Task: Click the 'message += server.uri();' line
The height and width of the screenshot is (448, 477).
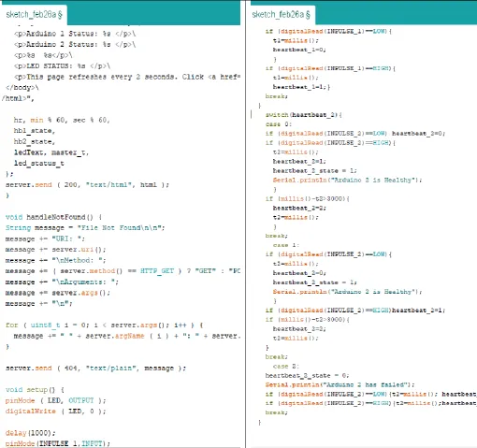Action: coord(55,250)
